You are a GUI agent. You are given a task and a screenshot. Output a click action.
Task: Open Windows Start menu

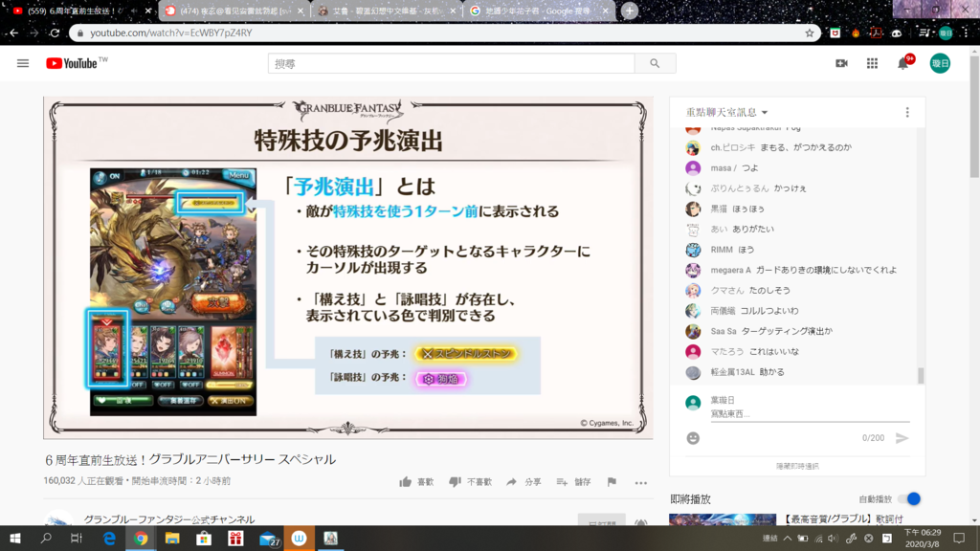pyautogui.click(x=15, y=538)
